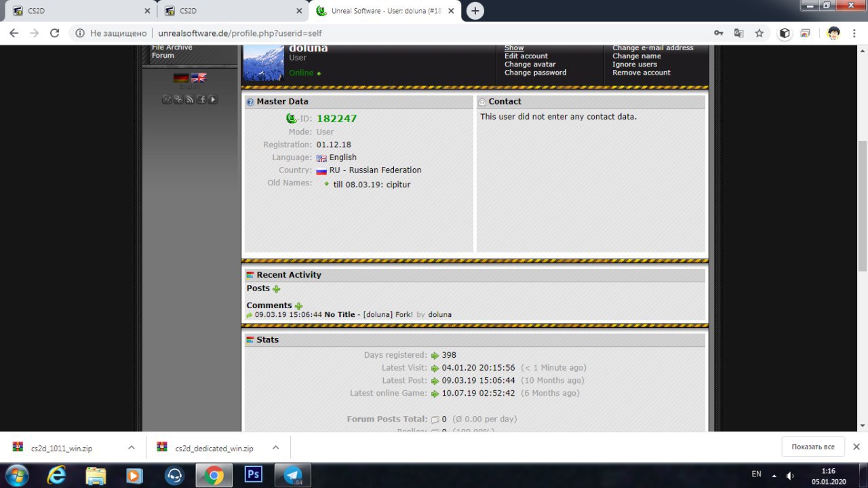Open Photoshop from the taskbar
Viewport: 868px width, 488px height.
[254, 475]
